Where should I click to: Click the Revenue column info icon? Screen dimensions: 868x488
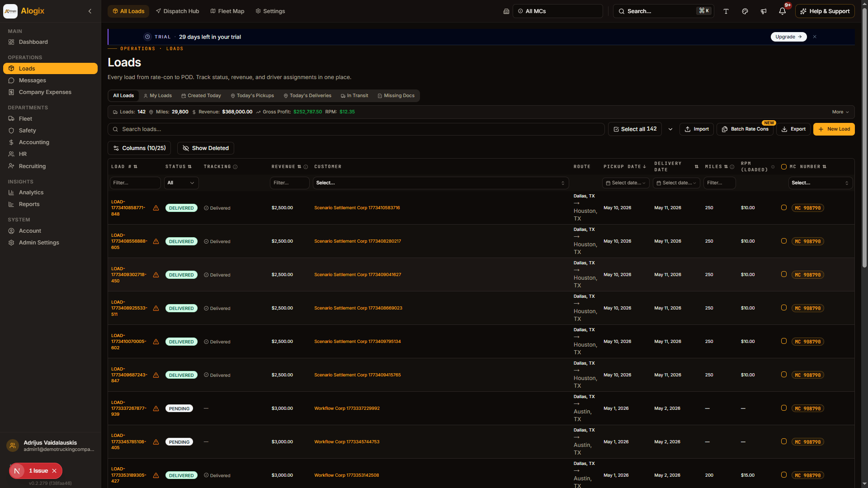pos(306,167)
